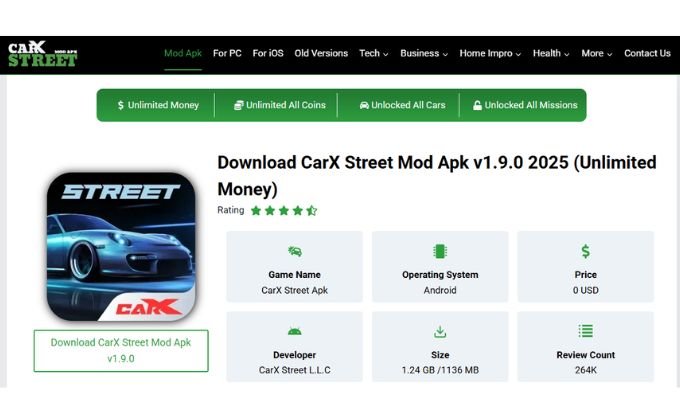The height and width of the screenshot is (409, 680).
Task: Click the CarX Street game cover thumbnail
Action: click(x=121, y=245)
